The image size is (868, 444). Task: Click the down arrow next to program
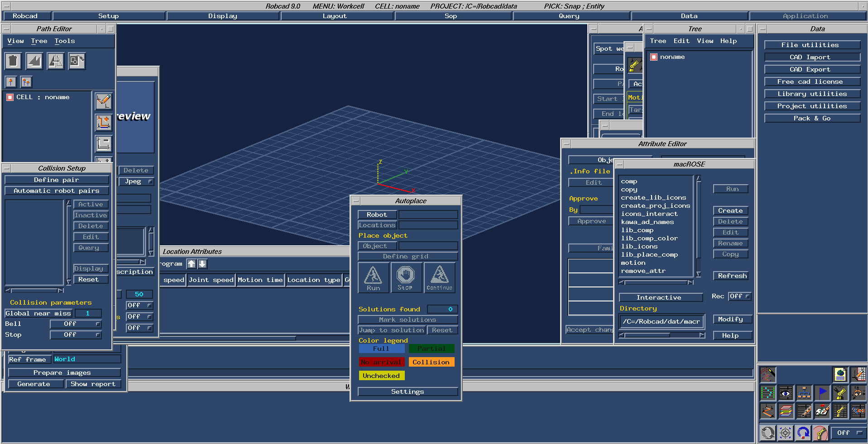tap(202, 264)
